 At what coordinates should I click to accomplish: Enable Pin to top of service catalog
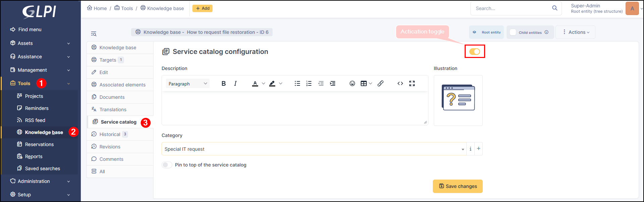point(167,165)
